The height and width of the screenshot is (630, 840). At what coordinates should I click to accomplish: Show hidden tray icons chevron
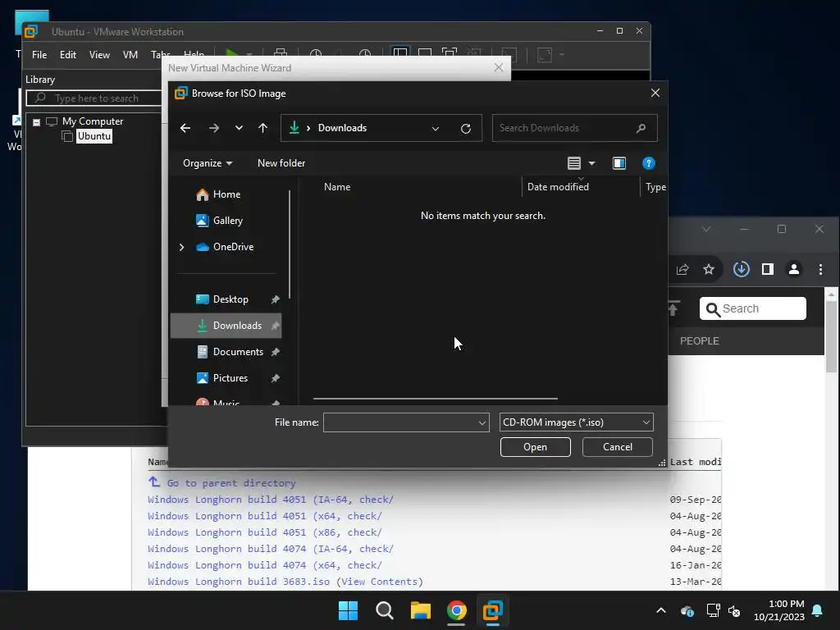click(x=661, y=610)
